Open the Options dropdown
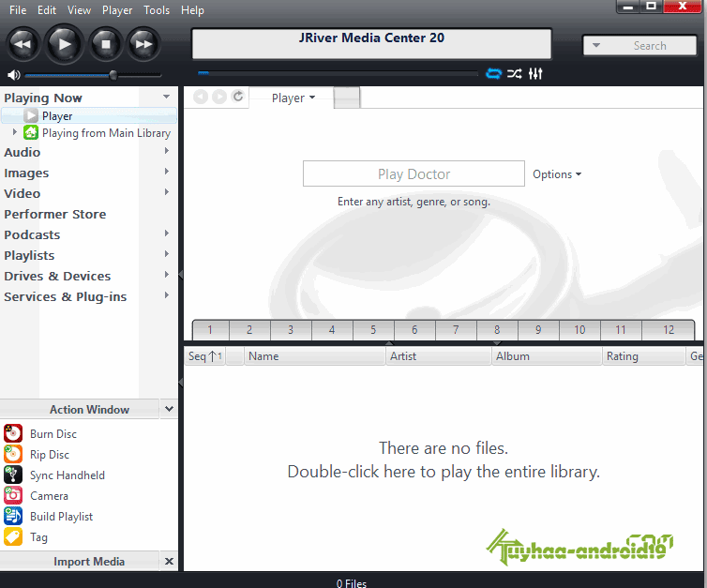Image resolution: width=707 pixels, height=588 pixels. 557,174
